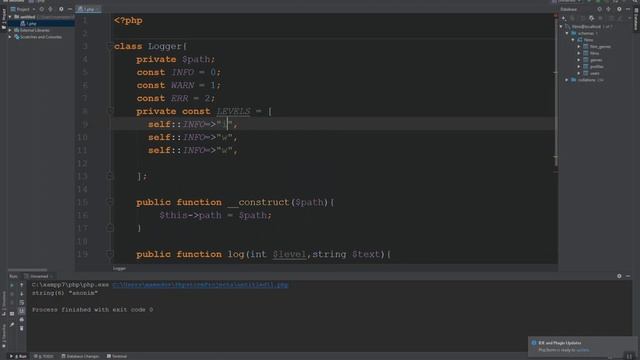Open Run panel gear settings

tap(619, 276)
